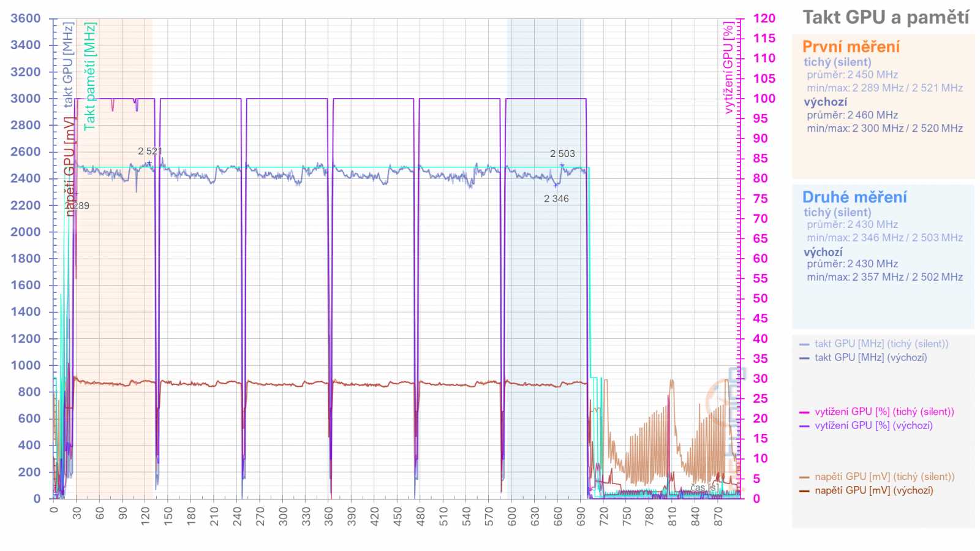Click the data label '2 503' on chart
This screenshot has width=980, height=551.
[x=562, y=154]
